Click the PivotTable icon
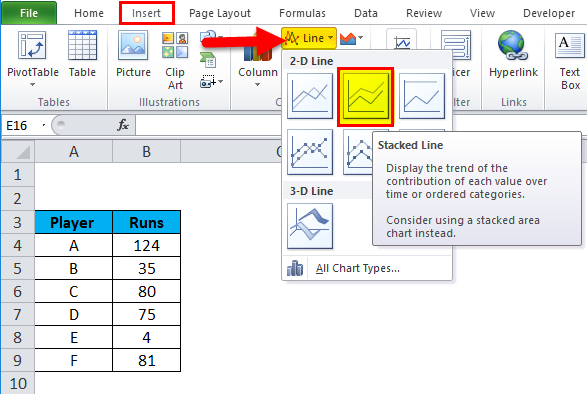Viewport: 587px width, 394px height. [x=32, y=46]
